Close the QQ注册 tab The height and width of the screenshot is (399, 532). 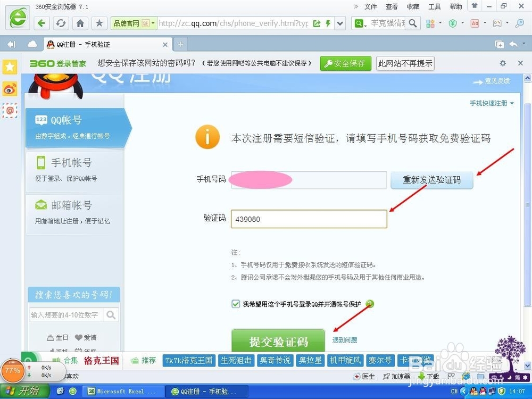click(165, 45)
